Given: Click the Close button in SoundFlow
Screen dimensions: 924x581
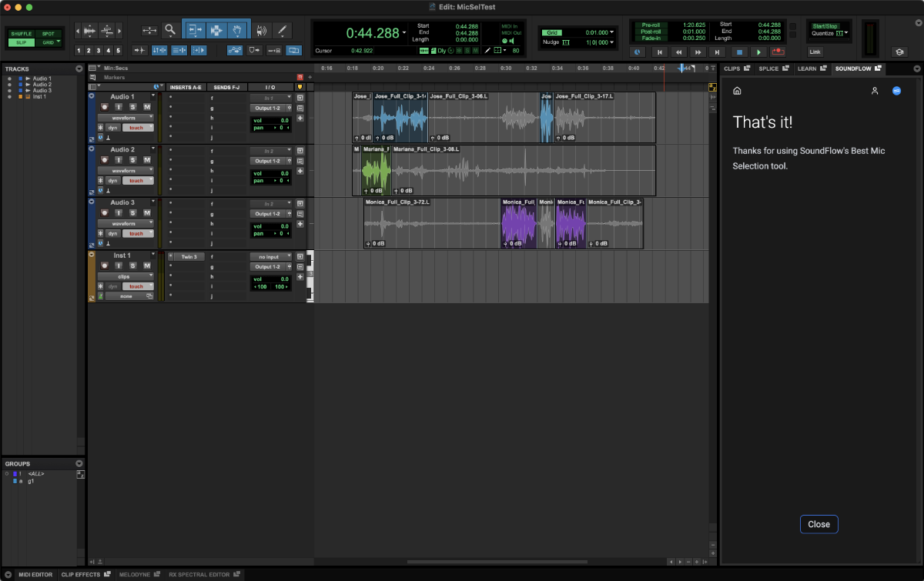Looking at the screenshot, I should coord(819,524).
